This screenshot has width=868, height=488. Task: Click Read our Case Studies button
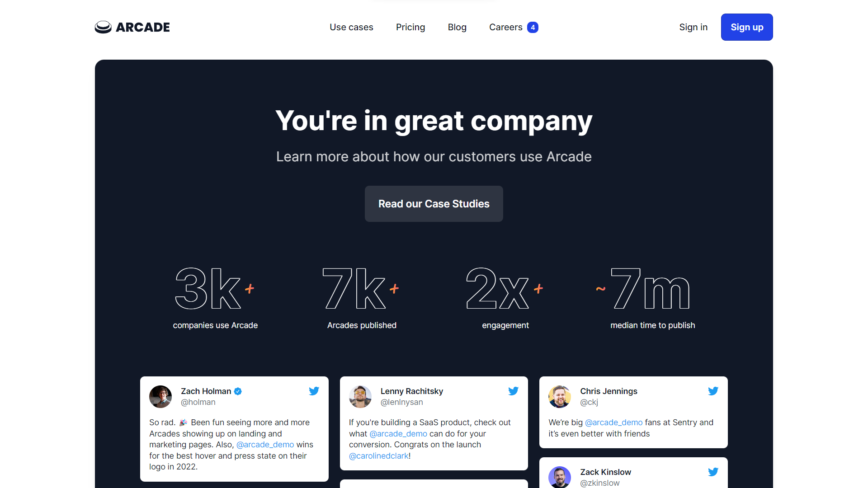434,204
